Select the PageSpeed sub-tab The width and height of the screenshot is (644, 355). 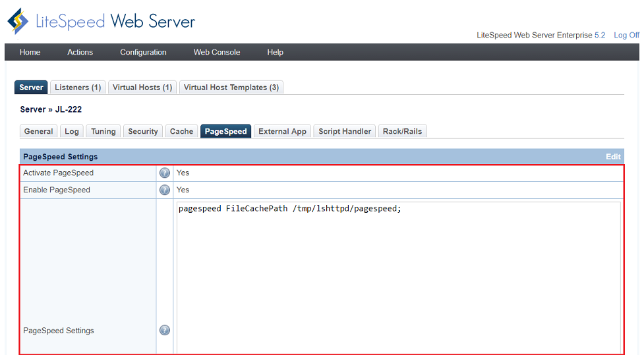pos(226,131)
